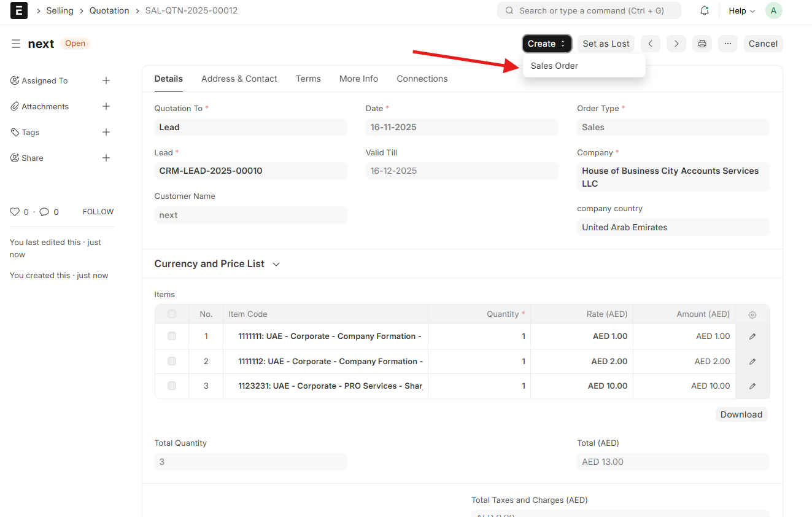The height and width of the screenshot is (517, 812).
Task: Check the PRO Services item row
Action: tap(172, 386)
